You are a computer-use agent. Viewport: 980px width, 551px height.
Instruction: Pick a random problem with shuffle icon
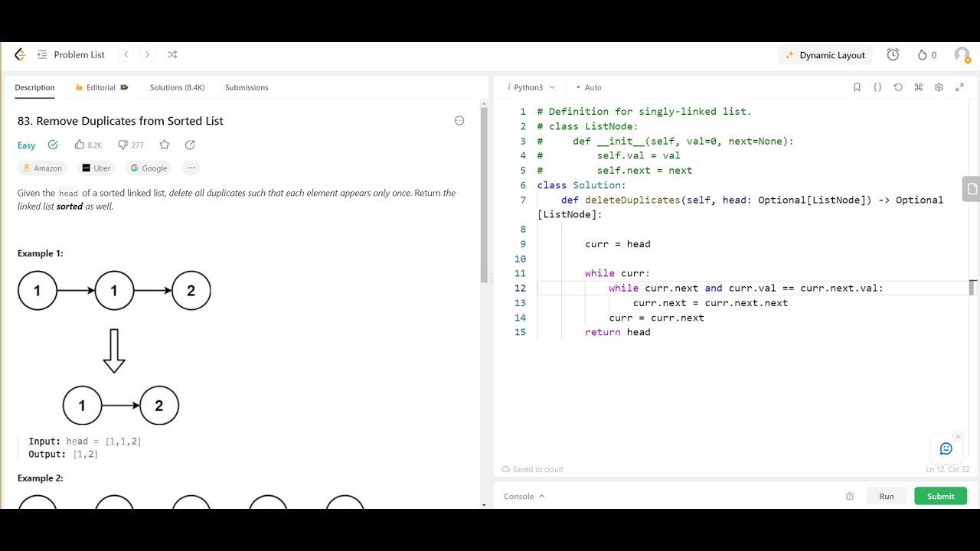tap(172, 54)
